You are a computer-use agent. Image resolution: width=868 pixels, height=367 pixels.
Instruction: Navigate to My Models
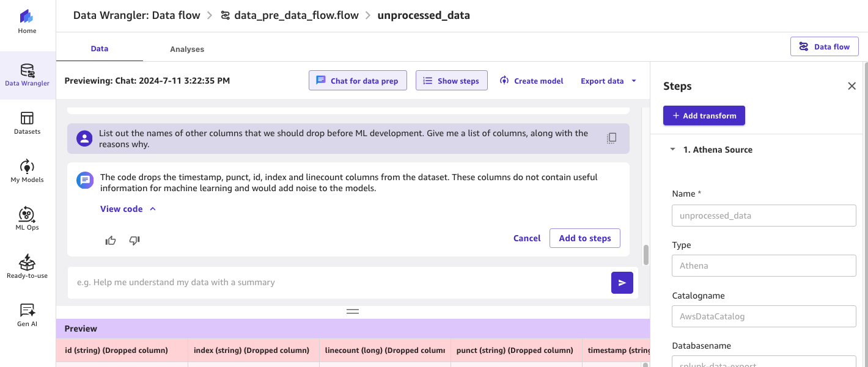(27, 170)
